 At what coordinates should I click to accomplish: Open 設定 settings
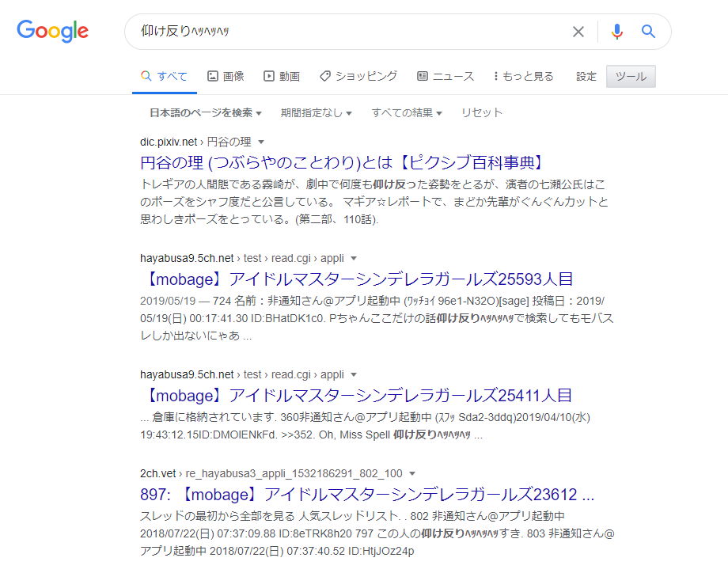coord(586,76)
